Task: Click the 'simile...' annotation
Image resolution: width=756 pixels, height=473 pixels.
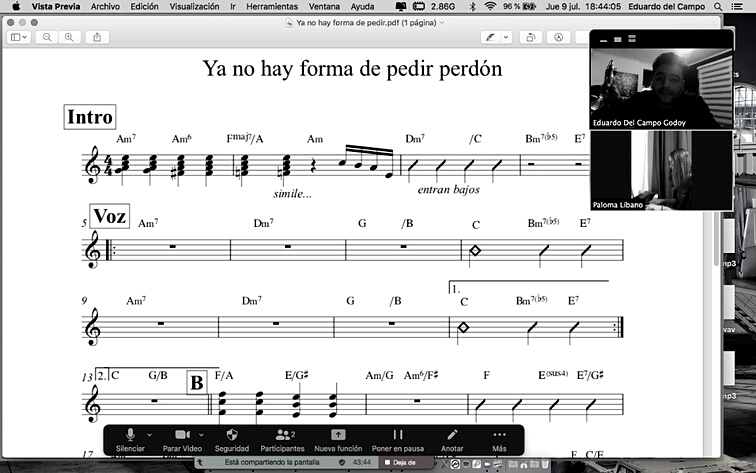Action: tap(292, 194)
